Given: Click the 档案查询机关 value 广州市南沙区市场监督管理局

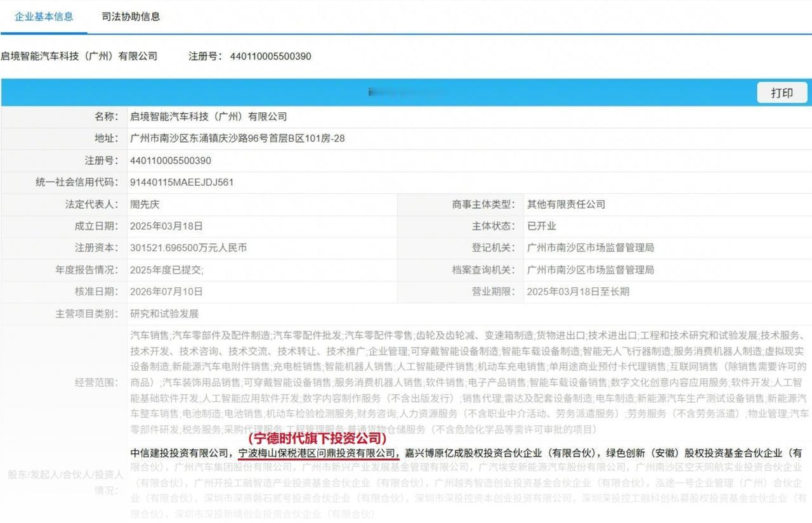Looking at the screenshot, I should (590, 270).
